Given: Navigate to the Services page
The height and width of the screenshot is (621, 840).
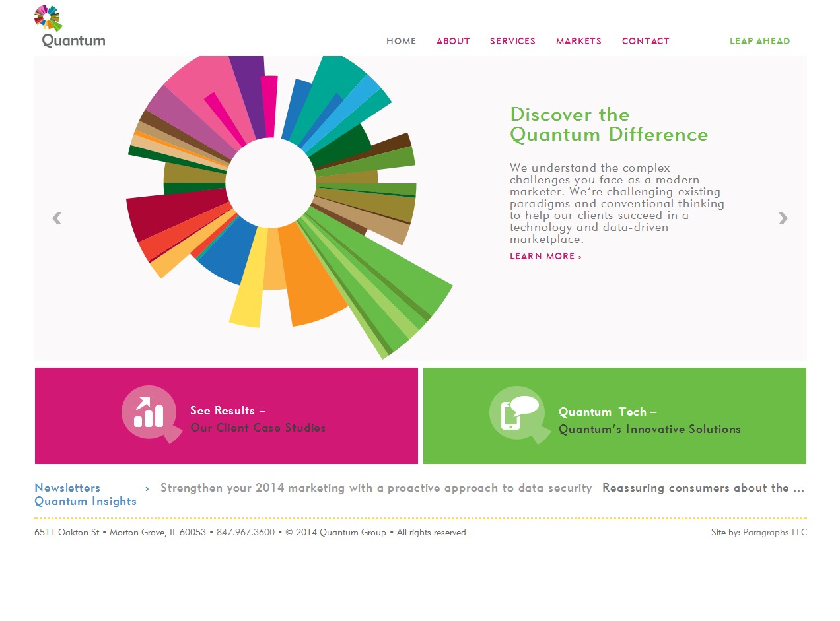Looking at the screenshot, I should [x=512, y=41].
